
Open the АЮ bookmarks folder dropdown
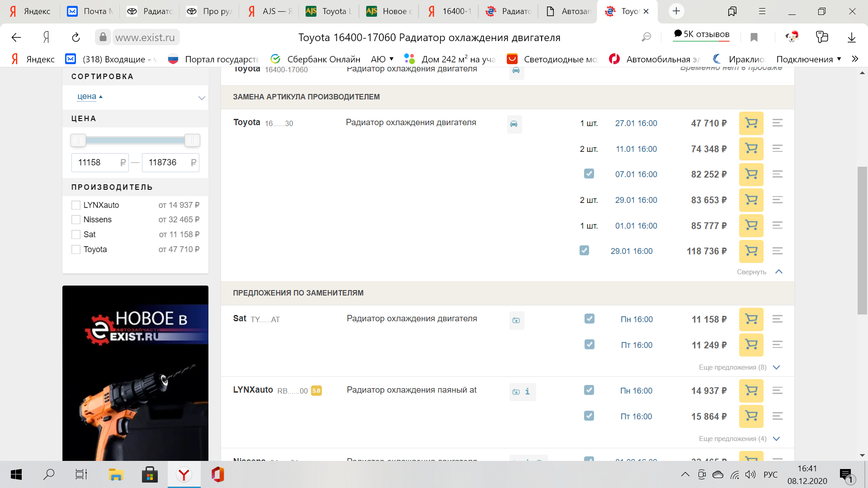click(382, 59)
